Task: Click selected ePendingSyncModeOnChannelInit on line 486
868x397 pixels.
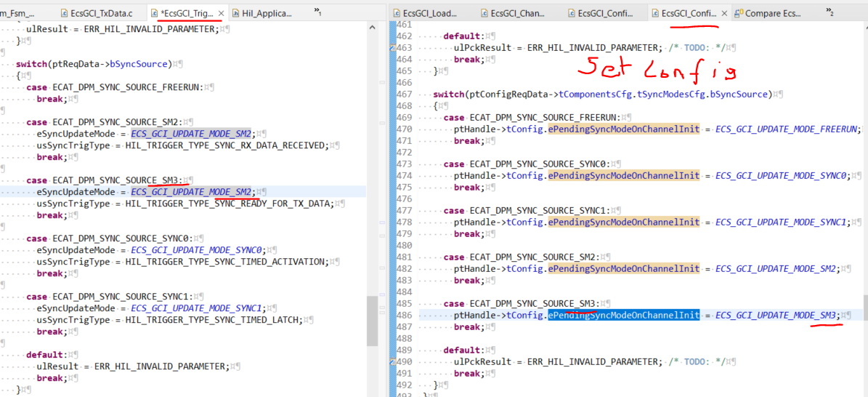Action: tap(624, 316)
